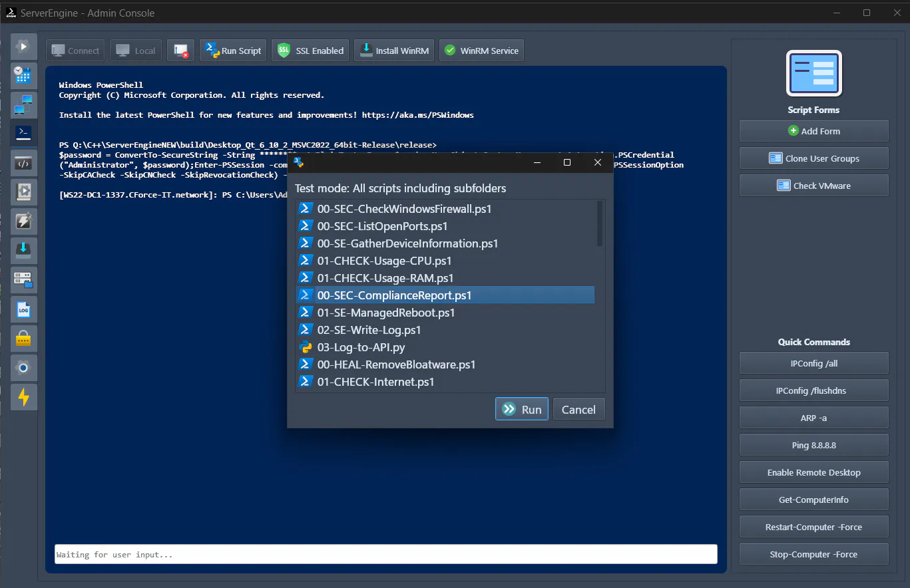Open the network computers sidebar icon

(24, 104)
